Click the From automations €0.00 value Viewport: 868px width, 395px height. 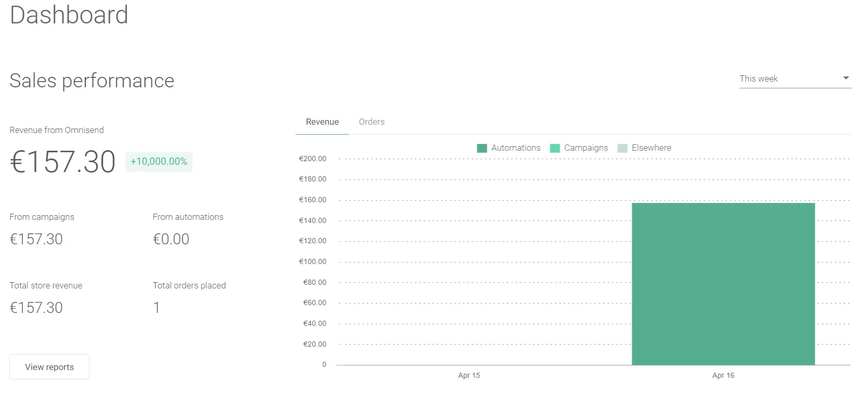pyautogui.click(x=171, y=239)
